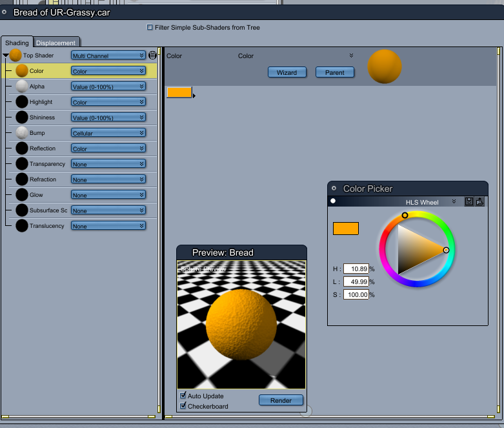Click the Reflection channel sphere icon
The height and width of the screenshot is (428, 504).
[x=22, y=148]
